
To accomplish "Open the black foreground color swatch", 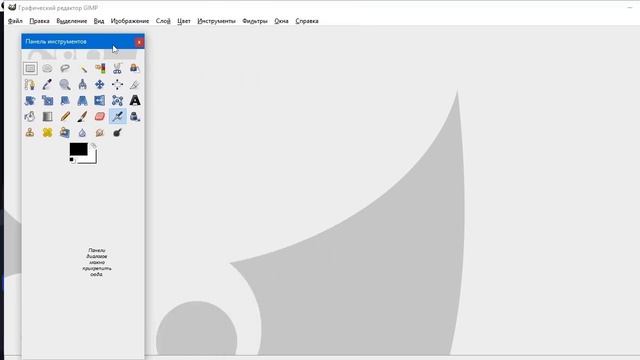I will point(78,149).
